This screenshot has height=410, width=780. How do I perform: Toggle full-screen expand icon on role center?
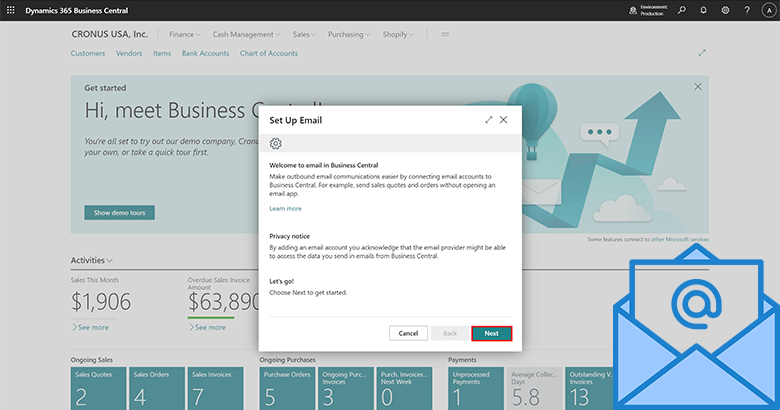tap(702, 53)
